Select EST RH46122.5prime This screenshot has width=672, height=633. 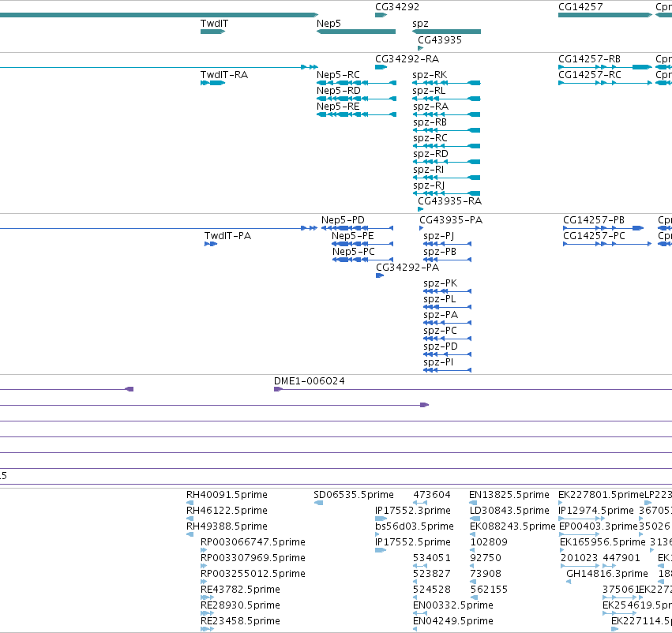pos(227,511)
